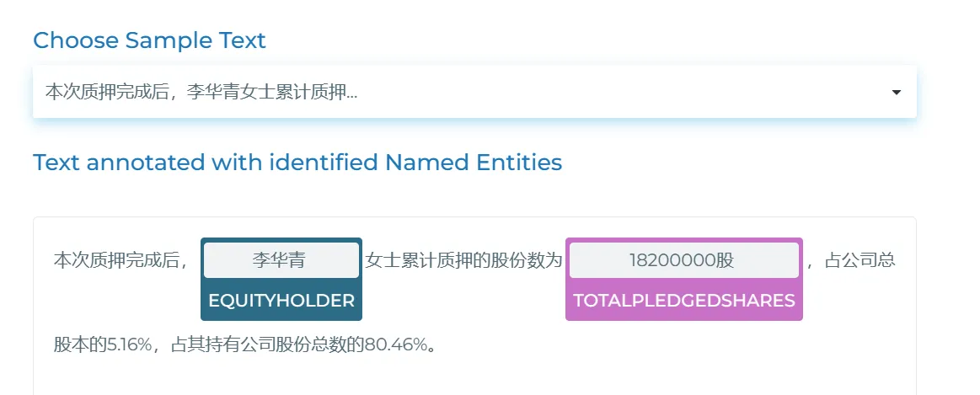Select the 18200000股 entity token
Viewport: 980px width, 395px height.
click(683, 260)
